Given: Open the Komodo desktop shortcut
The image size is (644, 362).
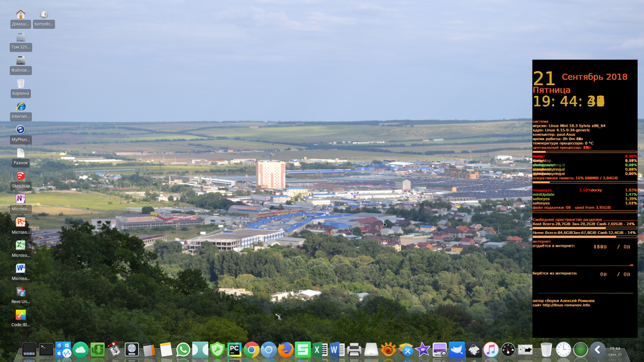Looking at the screenshot, I should 44,15.
